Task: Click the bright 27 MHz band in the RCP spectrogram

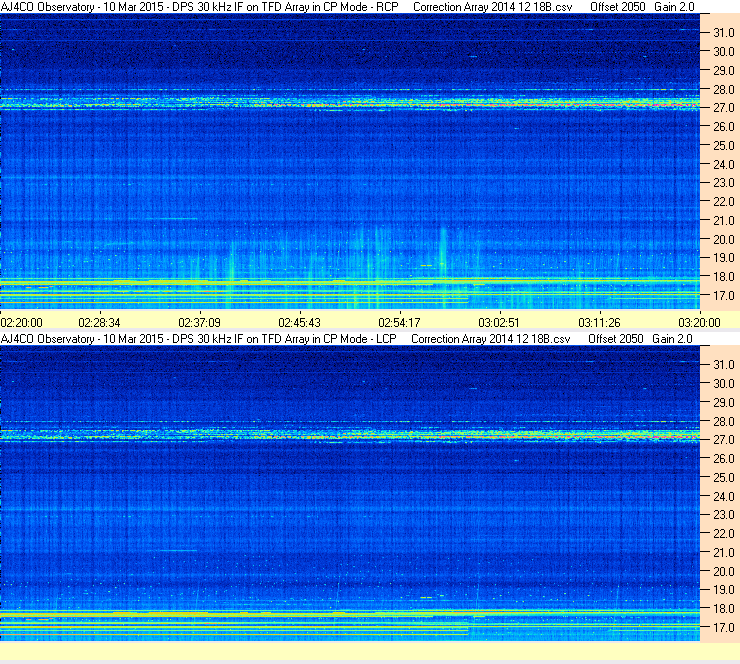Action: coord(350,103)
